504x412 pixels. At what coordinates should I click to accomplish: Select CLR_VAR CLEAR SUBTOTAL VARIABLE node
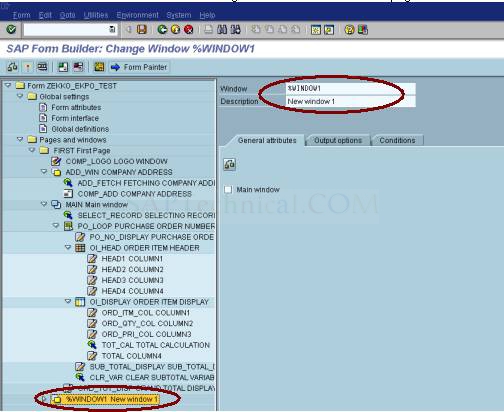coord(152,377)
